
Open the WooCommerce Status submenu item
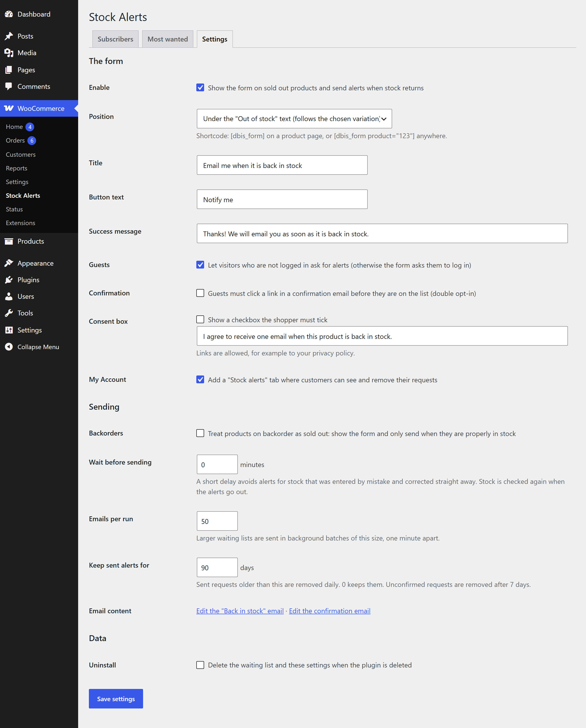click(x=14, y=209)
